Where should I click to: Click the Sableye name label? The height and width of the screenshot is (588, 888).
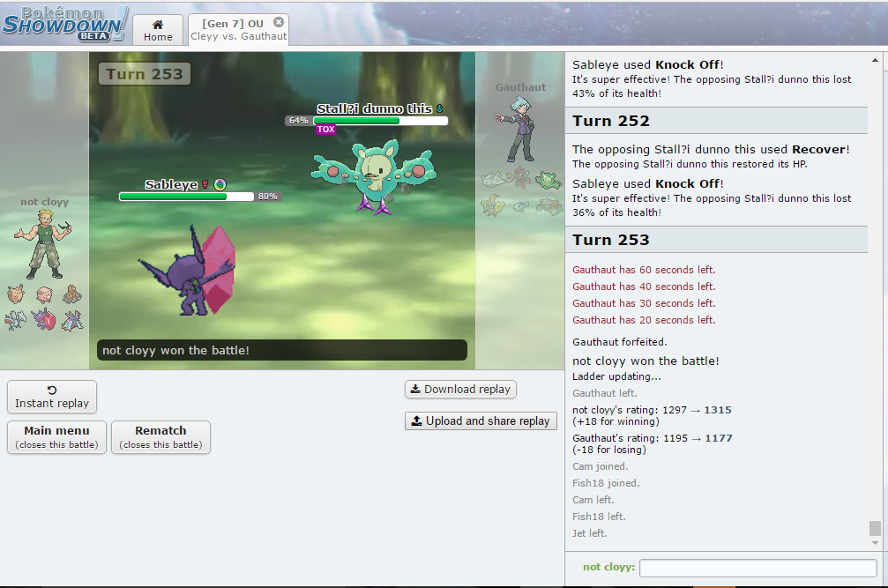(x=171, y=184)
